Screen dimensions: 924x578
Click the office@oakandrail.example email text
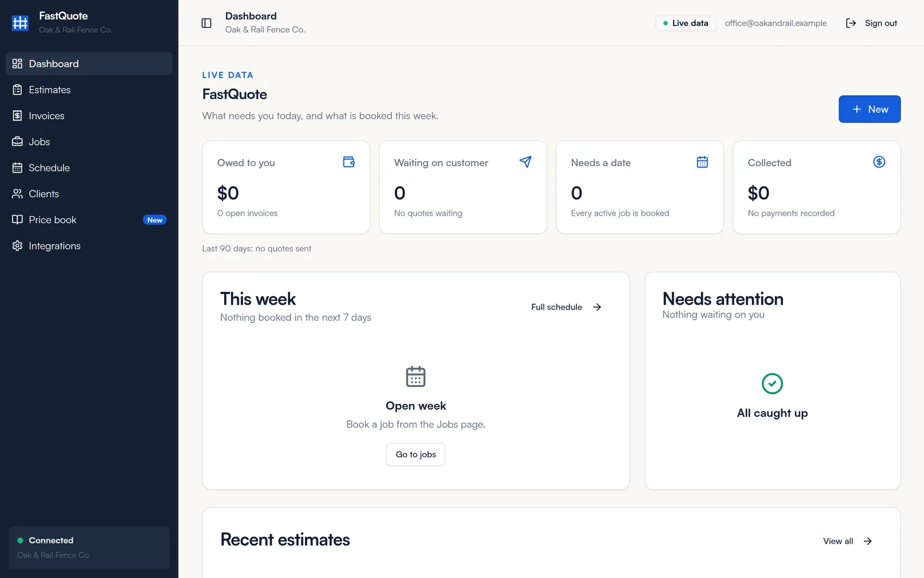point(776,23)
